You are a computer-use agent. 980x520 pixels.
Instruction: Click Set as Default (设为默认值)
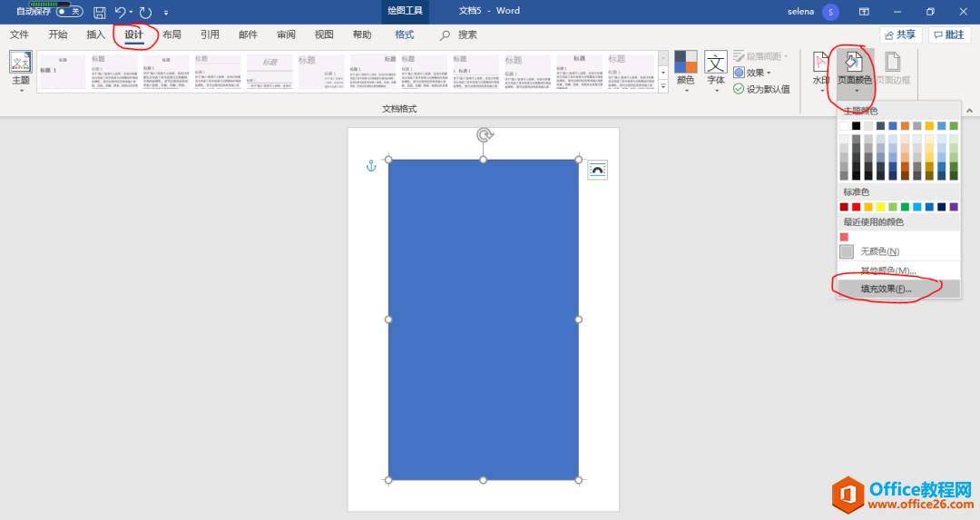(761, 89)
